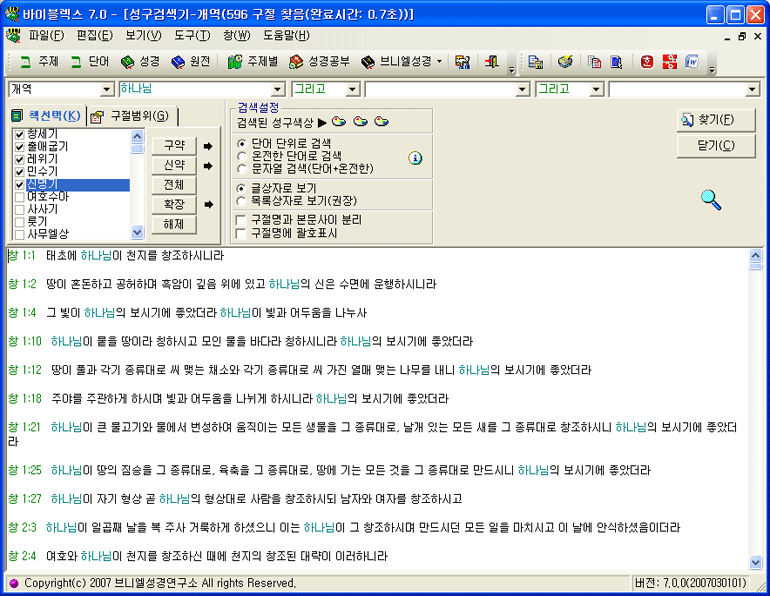Uncheck the 레위기 checkbox

20,160
